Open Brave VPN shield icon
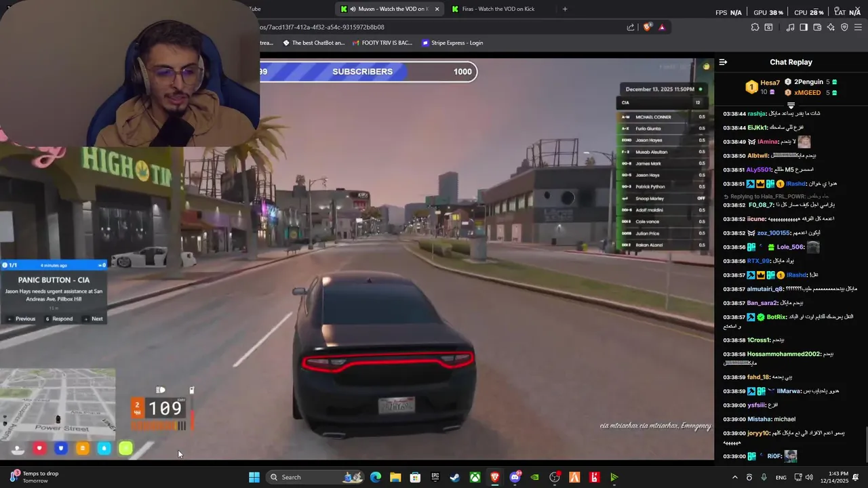 pos(844,27)
